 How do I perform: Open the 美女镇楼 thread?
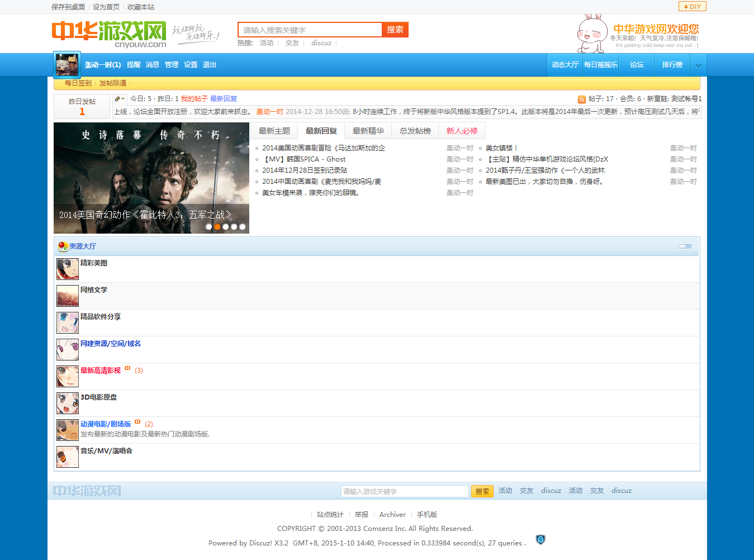[x=502, y=148]
